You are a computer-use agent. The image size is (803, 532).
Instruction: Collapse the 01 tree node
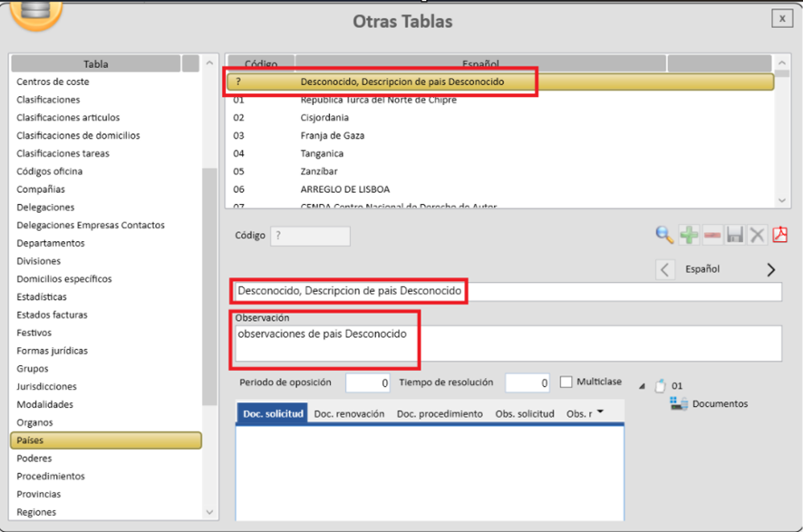point(643,386)
